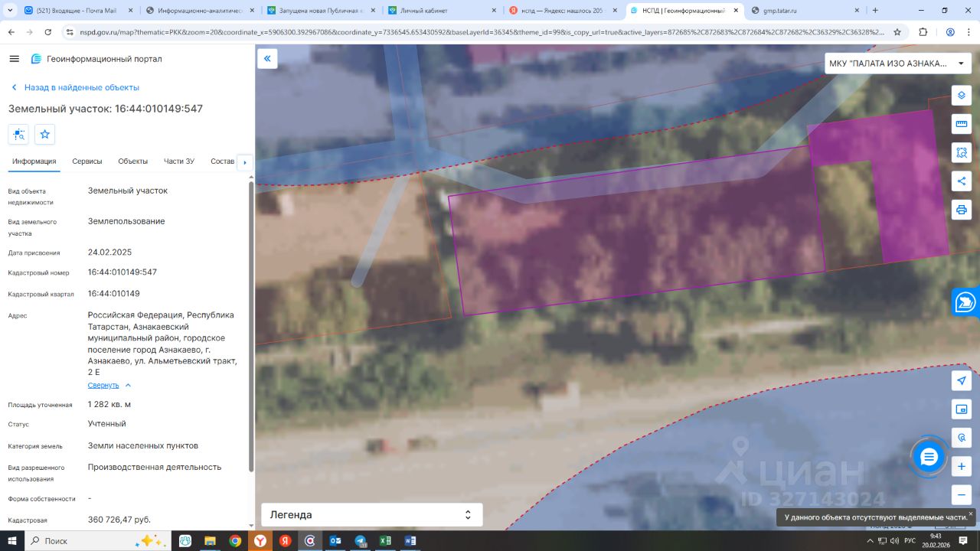
Task: Open the Windows Start menu
Action: tap(13, 541)
